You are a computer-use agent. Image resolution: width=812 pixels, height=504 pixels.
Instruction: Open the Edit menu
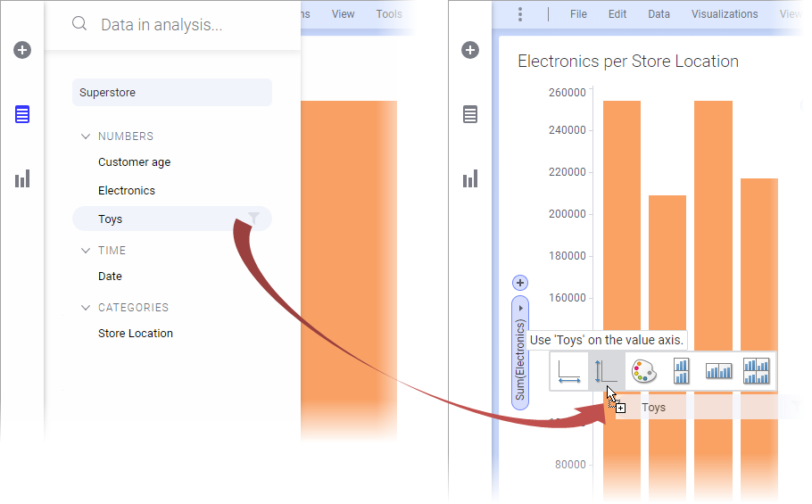click(617, 14)
